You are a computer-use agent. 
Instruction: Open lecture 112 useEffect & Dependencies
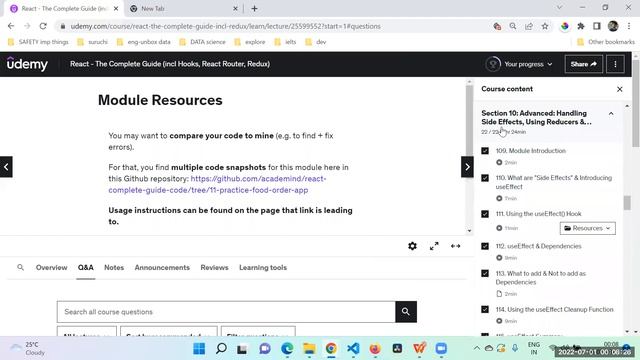coord(538,246)
